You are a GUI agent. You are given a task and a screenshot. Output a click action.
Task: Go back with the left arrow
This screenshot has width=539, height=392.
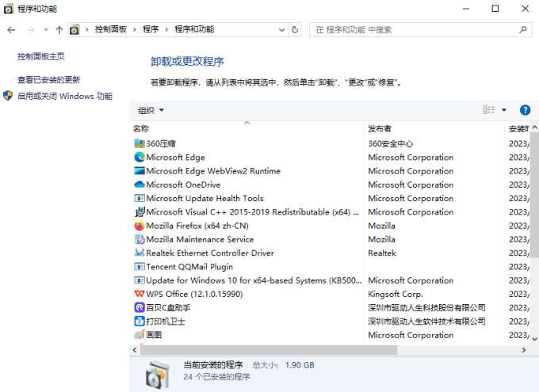tap(11, 30)
